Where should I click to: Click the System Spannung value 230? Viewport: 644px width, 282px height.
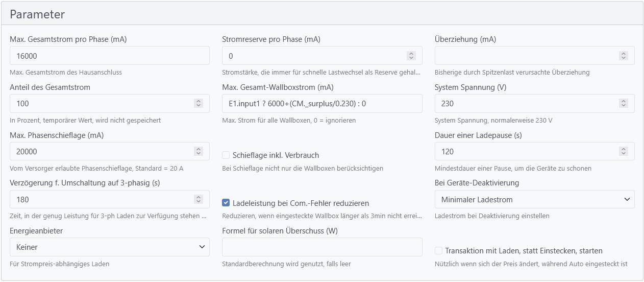(448, 104)
